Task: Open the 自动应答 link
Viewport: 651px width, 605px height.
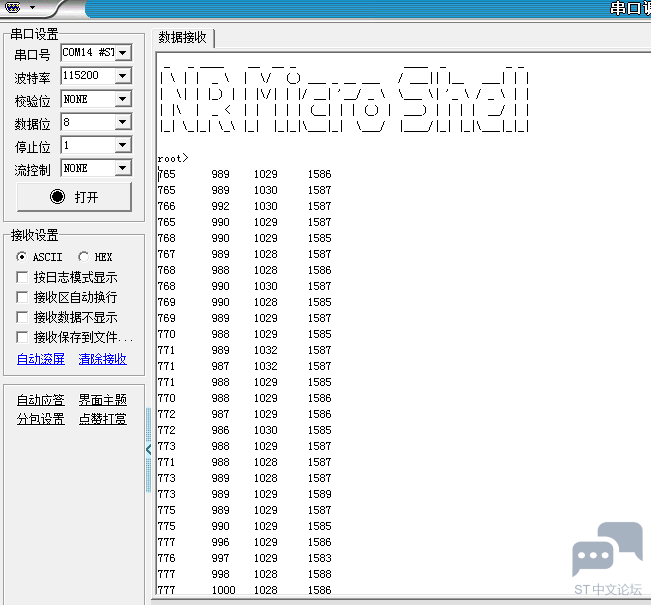Action: [x=41, y=400]
